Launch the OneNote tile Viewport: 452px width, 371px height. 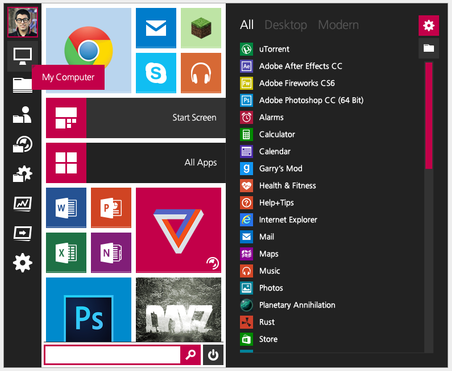pos(111,253)
